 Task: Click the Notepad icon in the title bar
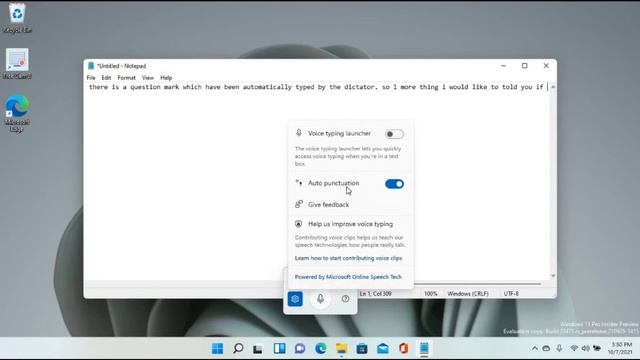click(x=91, y=66)
